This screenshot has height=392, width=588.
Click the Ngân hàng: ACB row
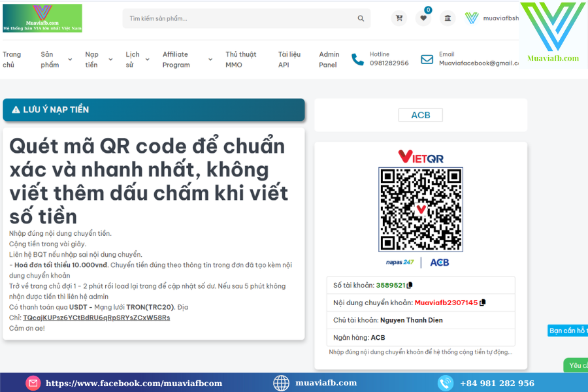point(421,338)
